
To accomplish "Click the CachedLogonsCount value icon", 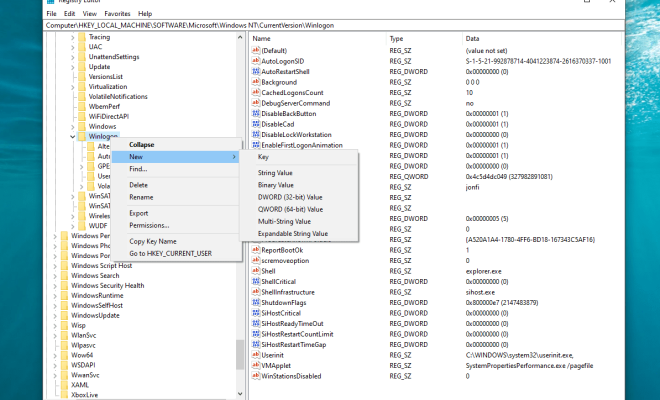I will [255, 92].
